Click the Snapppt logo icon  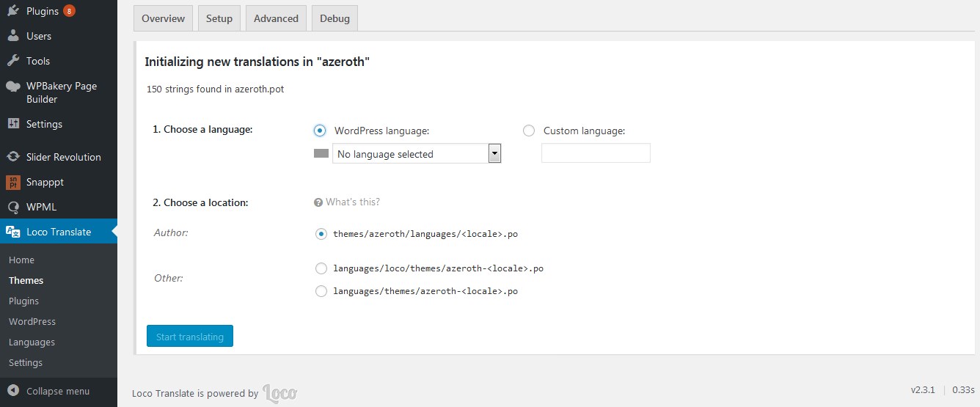coord(13,182)
